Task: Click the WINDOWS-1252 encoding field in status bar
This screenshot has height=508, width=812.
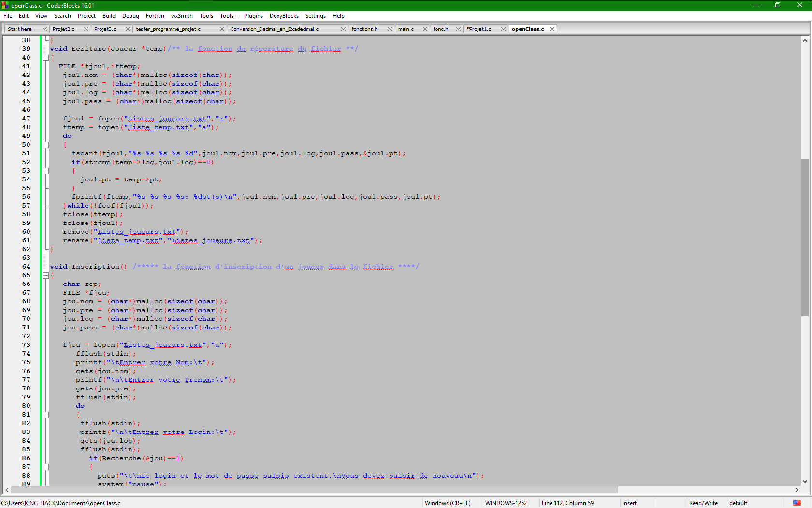Action: click(x=506, y=503)
